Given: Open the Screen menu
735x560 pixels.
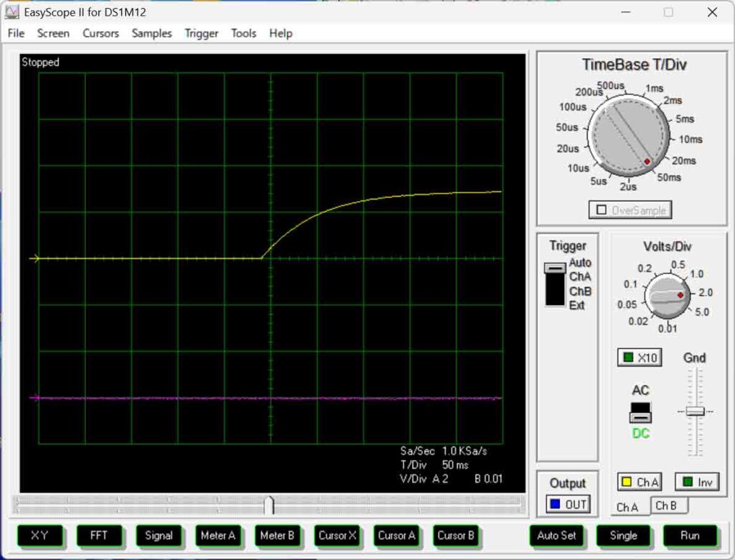Looking at the screenshot, I should pos(53,33).
